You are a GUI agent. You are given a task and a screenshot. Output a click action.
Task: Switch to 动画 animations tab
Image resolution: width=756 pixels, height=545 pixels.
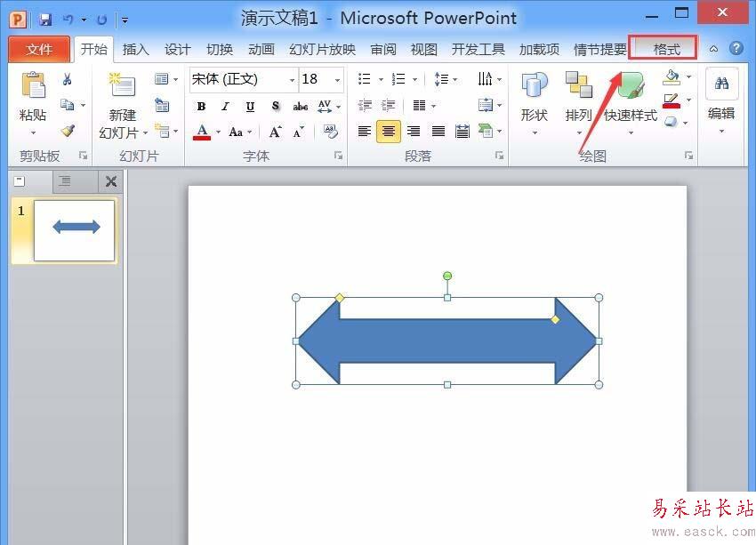point(261,49)
